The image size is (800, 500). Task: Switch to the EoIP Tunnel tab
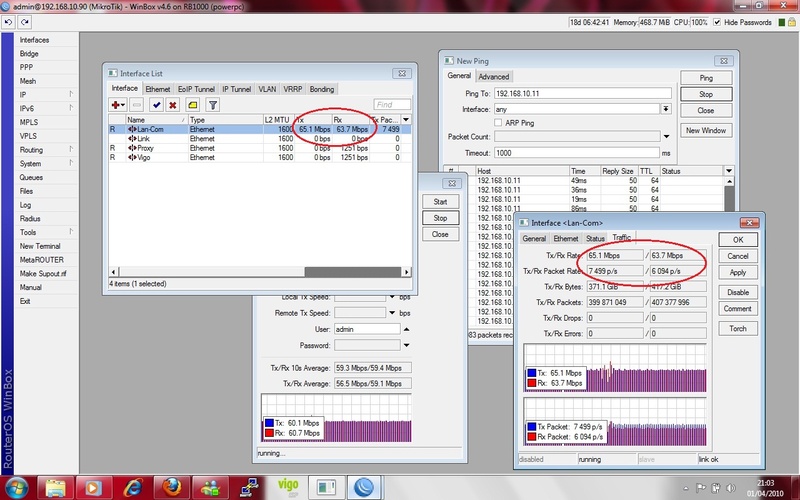click(196, 89)
